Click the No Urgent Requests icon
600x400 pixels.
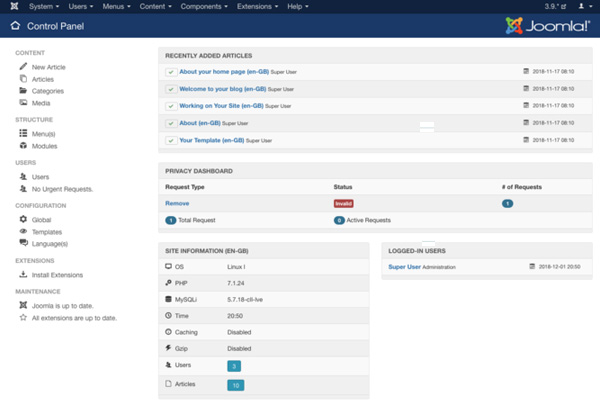point(23,188)
